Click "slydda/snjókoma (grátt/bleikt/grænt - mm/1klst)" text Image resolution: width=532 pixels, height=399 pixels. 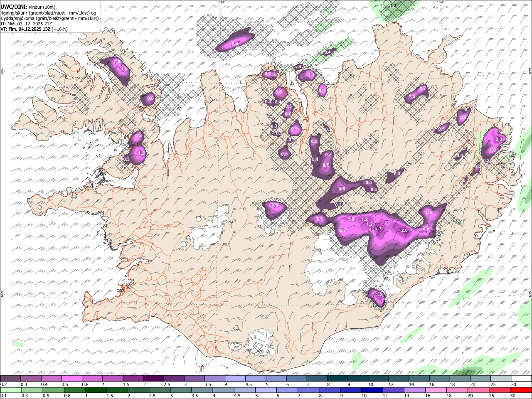click(x=49, y=18)
